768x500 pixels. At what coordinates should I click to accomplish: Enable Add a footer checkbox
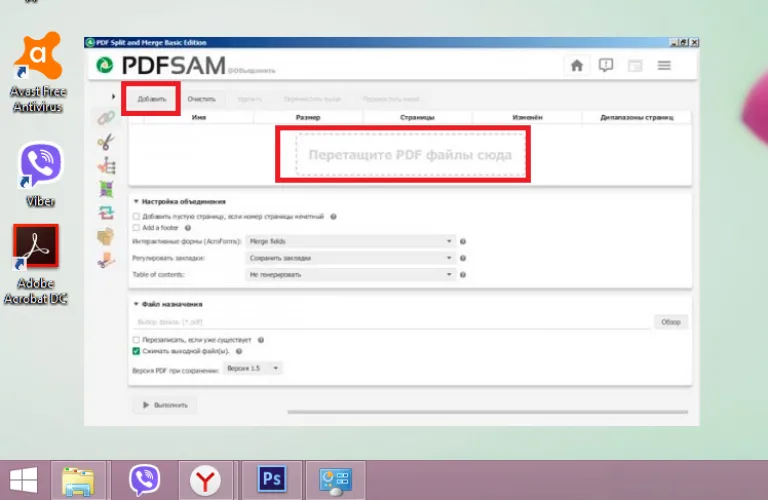tap(136, 228)
